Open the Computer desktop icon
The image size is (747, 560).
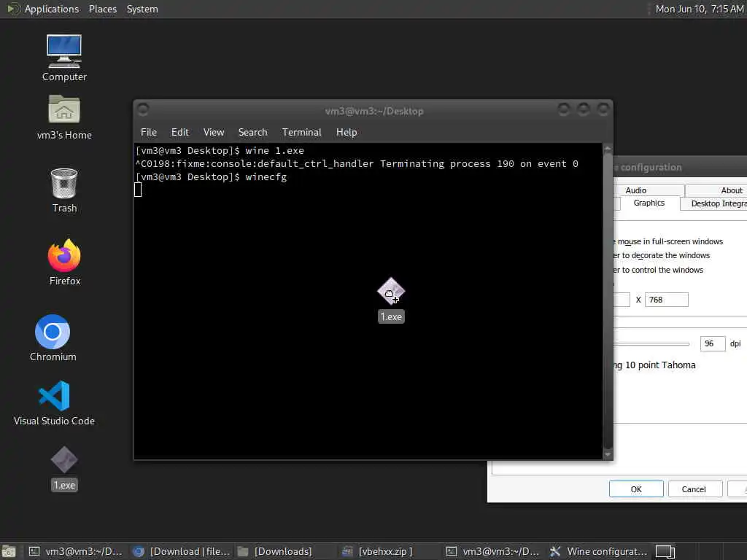[64, 58]
